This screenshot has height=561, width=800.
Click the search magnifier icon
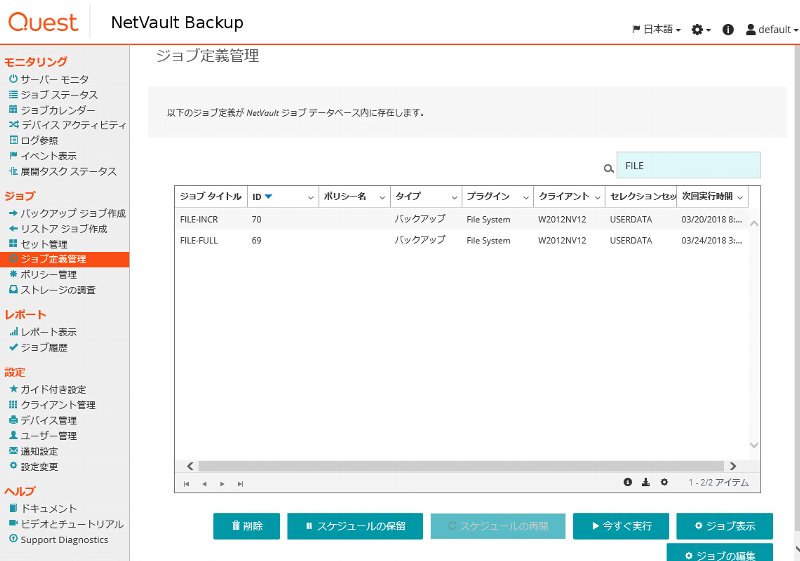pyautogui.click(x=608, y=168)
